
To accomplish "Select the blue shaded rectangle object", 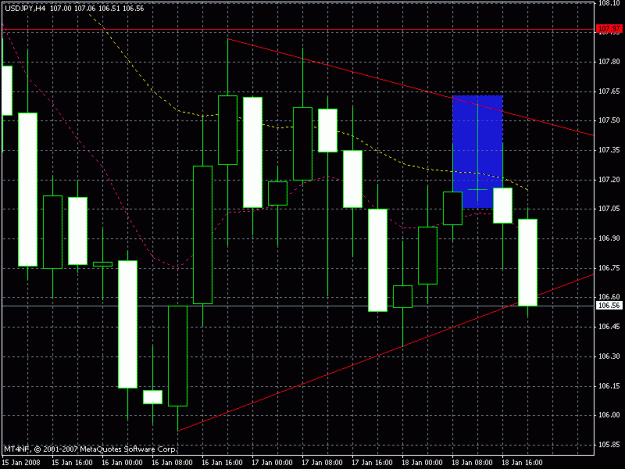I will [478, 151].
